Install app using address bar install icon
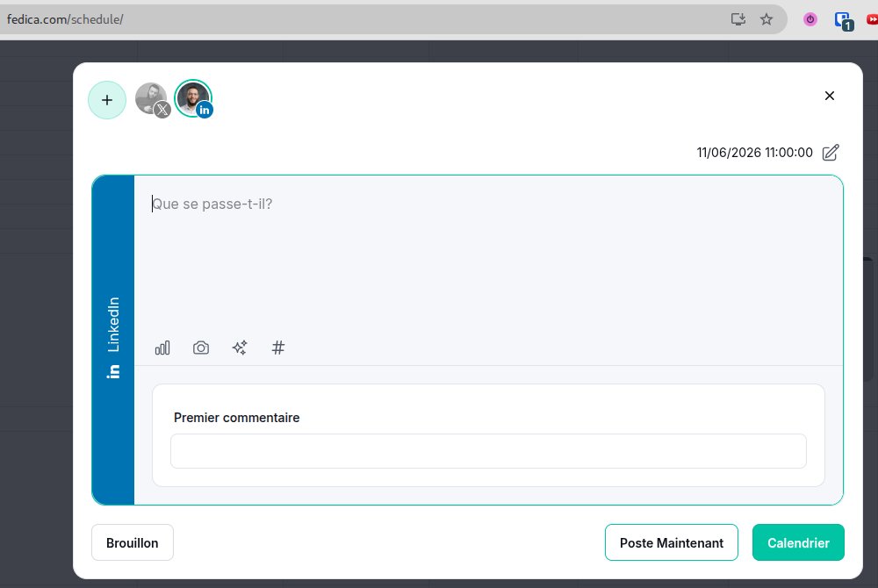This screenshot has height=588, width=878. 738,19
